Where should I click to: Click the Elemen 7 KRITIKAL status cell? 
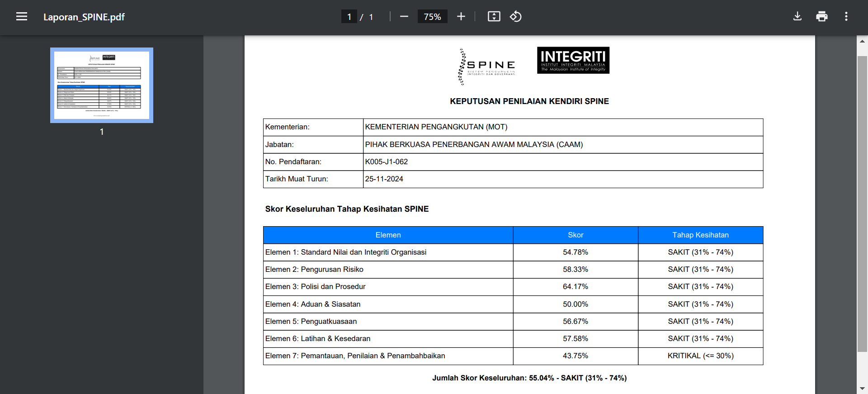coord(700,356)
